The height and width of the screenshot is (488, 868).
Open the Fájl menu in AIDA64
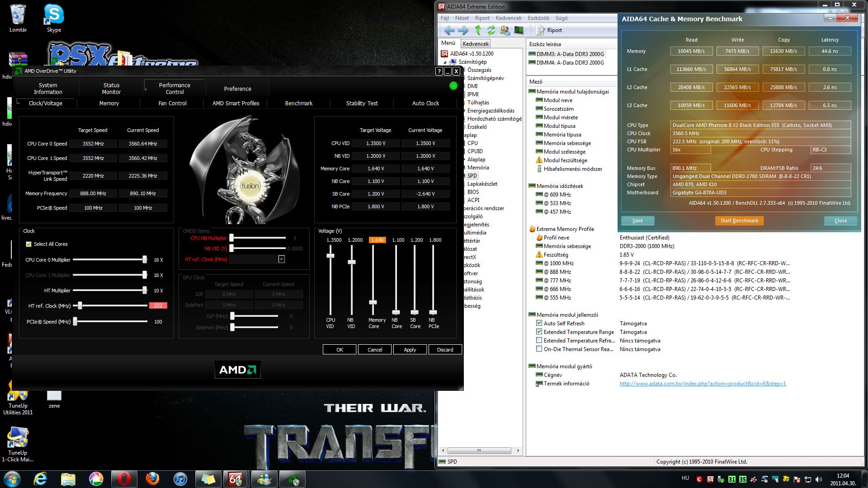coord(445,18)
